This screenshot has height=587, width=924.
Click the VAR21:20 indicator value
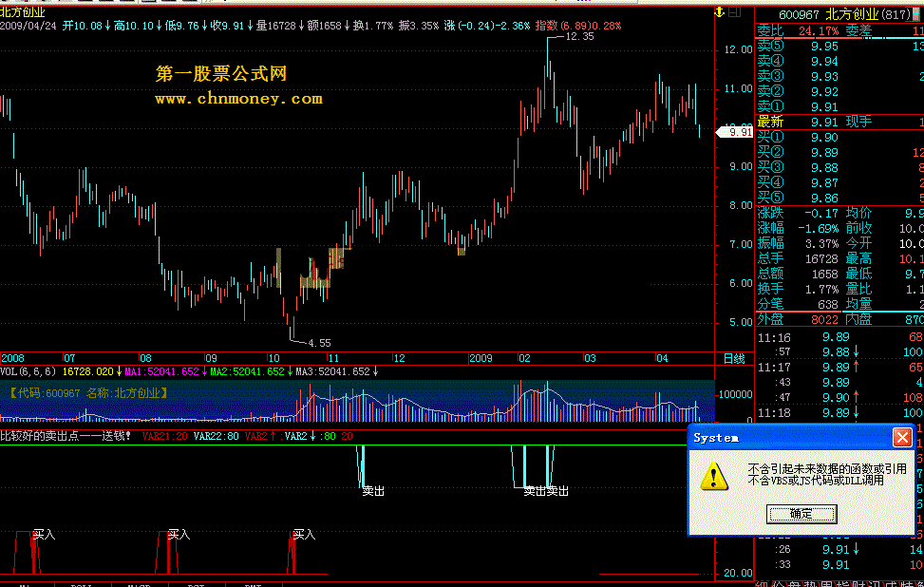(165, 436)
